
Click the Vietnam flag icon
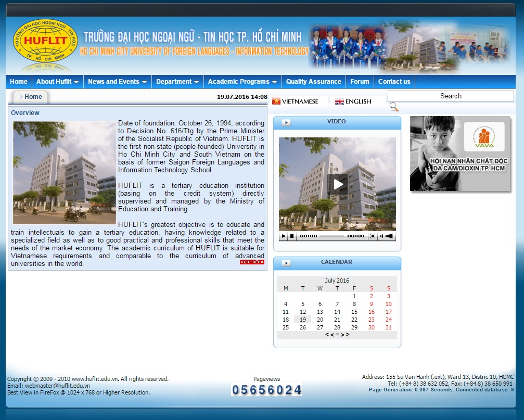276,101
